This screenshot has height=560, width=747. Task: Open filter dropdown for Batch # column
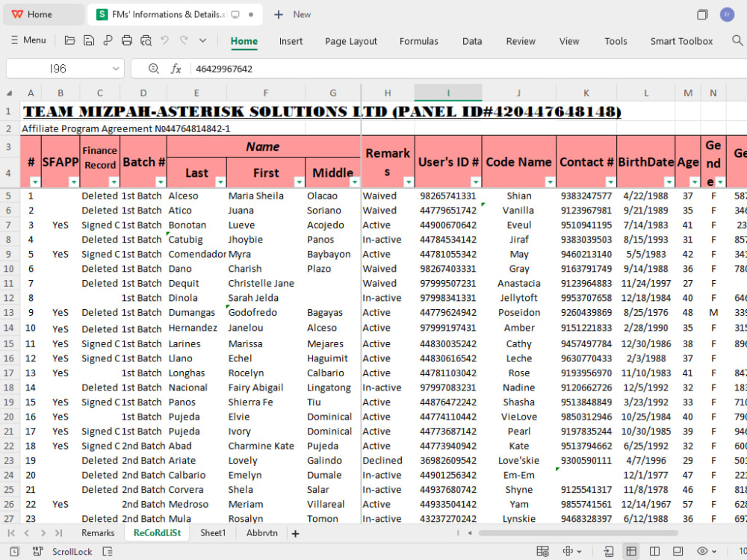161,182
